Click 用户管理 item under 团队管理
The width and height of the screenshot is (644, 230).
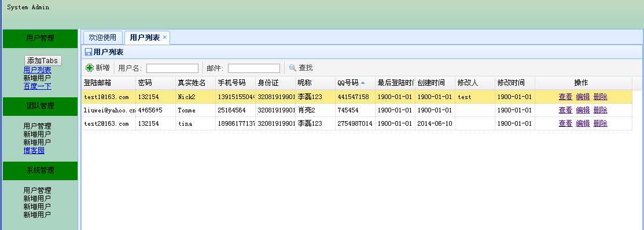pos(38,126)
